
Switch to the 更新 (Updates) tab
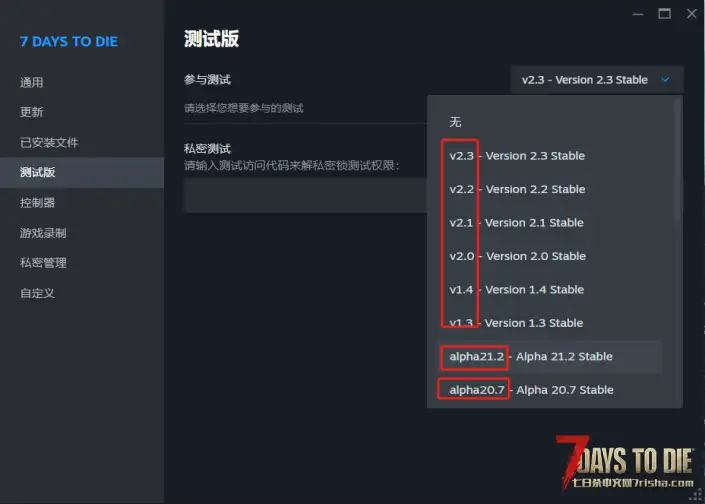click(31, 112)
